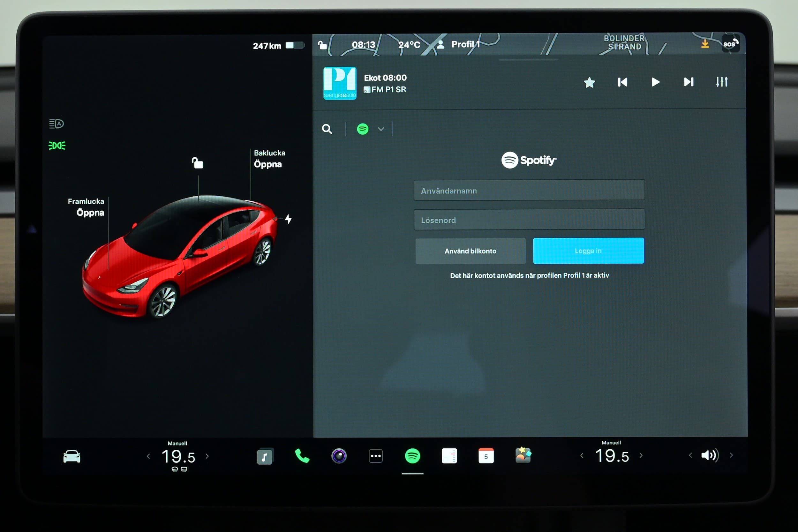Screen dimensions: 798x532
Task: Open the music note media app
Action: [x=265, y=456]
